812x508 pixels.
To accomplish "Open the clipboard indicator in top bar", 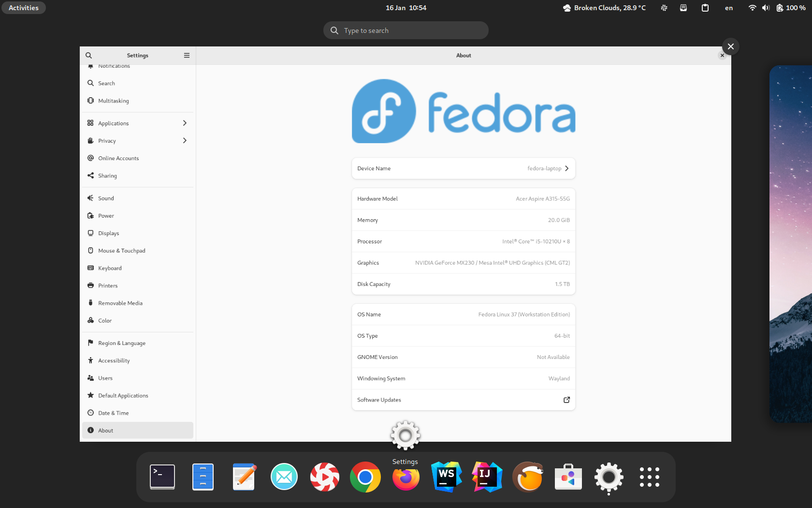I will pyautogui.click(x=705, y=8).
